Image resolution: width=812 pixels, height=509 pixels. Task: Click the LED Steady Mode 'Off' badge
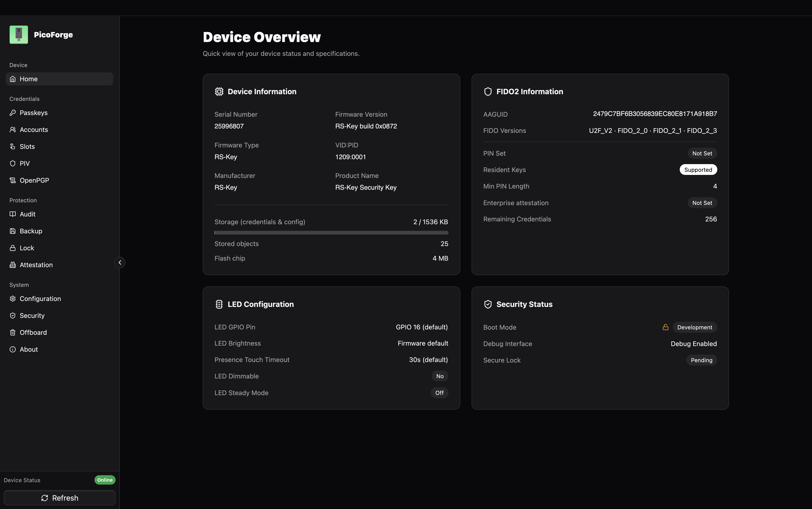click(440, 393)
